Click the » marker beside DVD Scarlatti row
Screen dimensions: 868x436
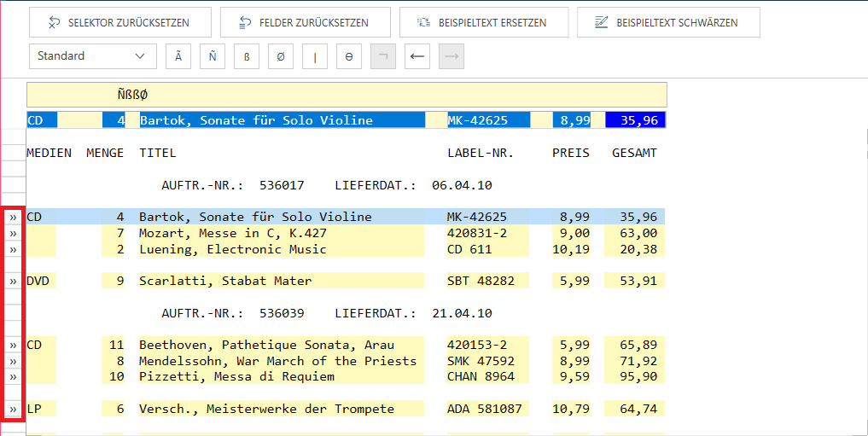tap(14, 282)
